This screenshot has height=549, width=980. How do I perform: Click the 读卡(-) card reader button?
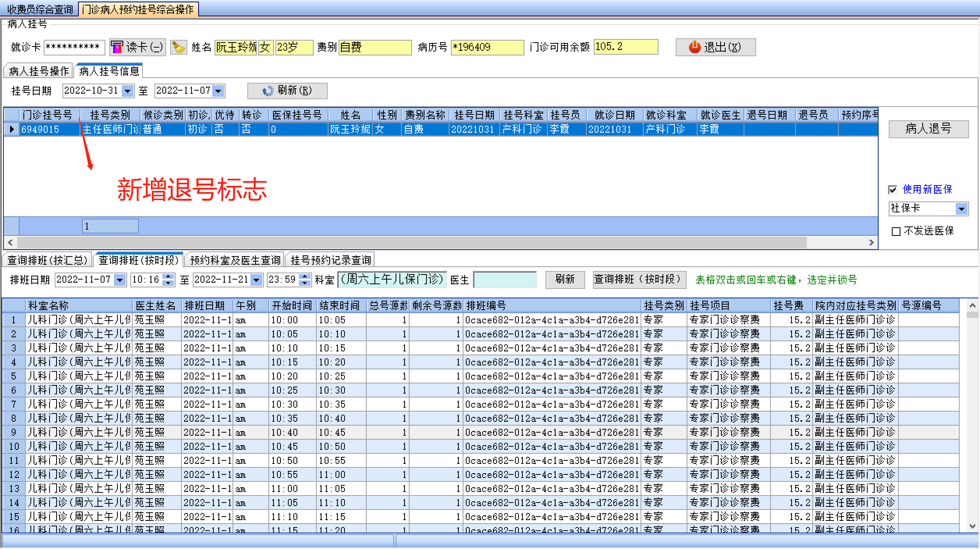click(138, 47)
